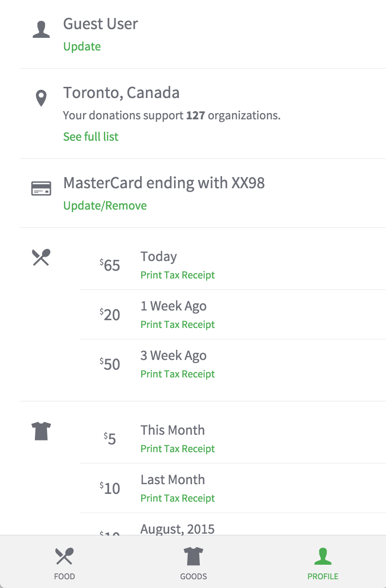The width and height of the screenshot is (386, 588).
Task: Open the See full list link
Action: (91, 137)
